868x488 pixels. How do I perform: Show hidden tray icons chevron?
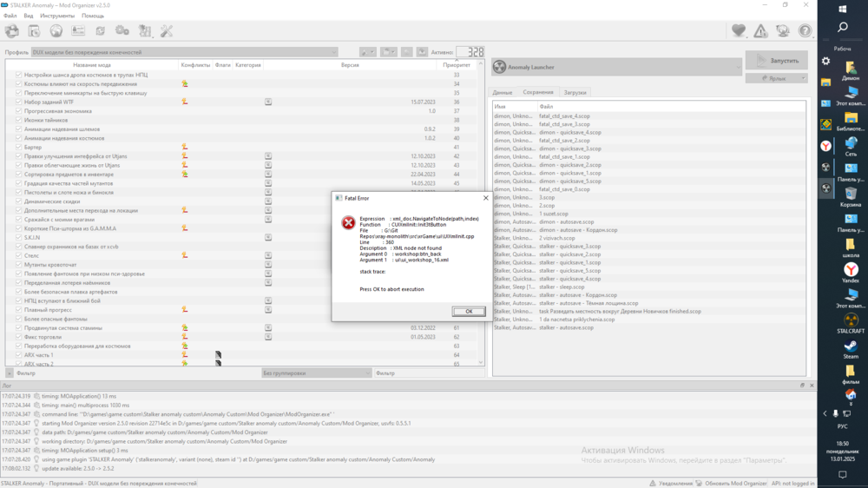pyautogui.click(x=825, y=413)
